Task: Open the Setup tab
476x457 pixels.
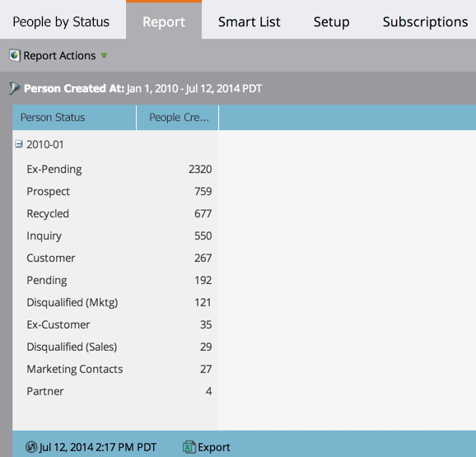Action: (332, 22)
